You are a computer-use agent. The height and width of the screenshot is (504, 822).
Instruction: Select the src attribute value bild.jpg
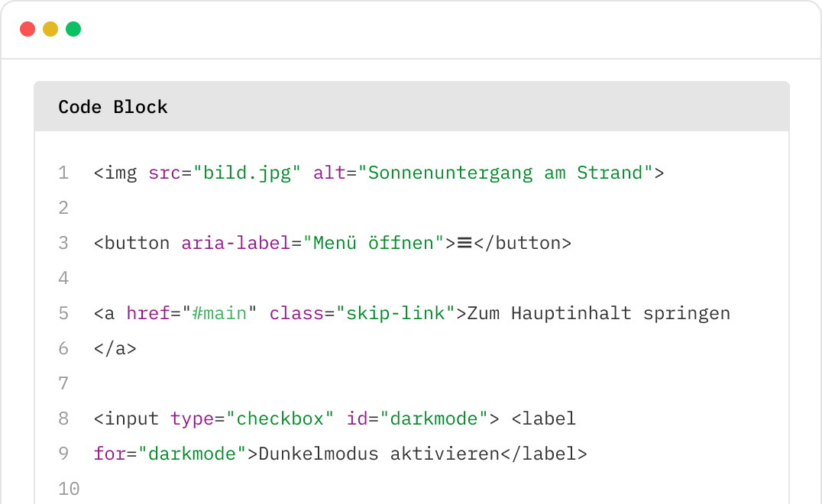click(x=247, y=173)
